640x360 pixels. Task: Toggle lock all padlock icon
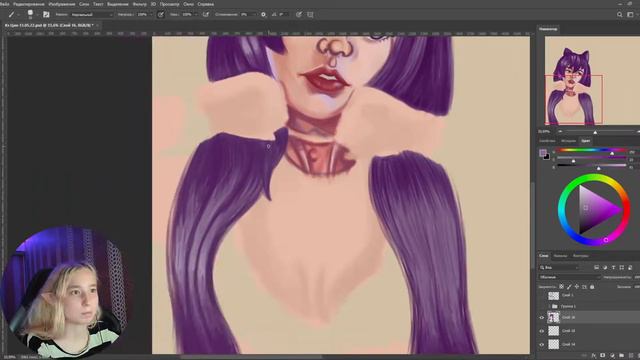(592, 287)
